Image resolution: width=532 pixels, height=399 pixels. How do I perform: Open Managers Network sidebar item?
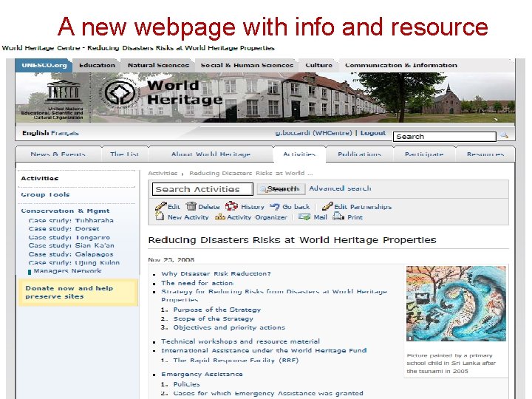pos(67,270)
